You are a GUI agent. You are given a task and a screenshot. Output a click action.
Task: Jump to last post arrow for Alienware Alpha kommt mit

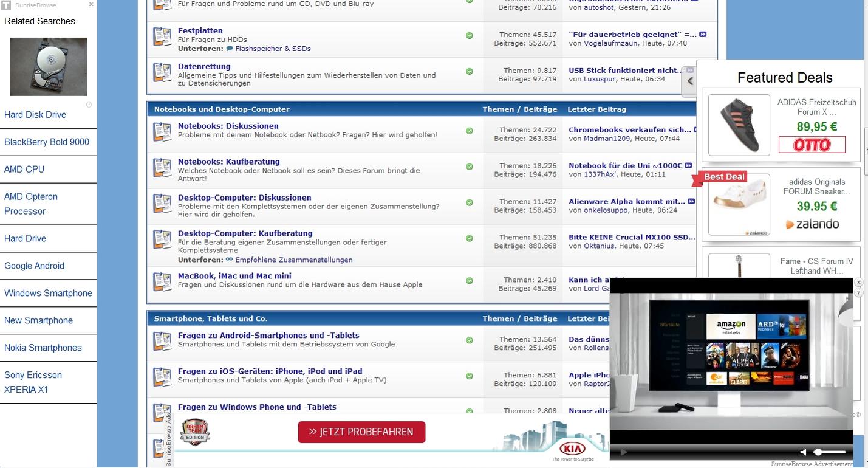pyautogui.click(x=691, y=201)
